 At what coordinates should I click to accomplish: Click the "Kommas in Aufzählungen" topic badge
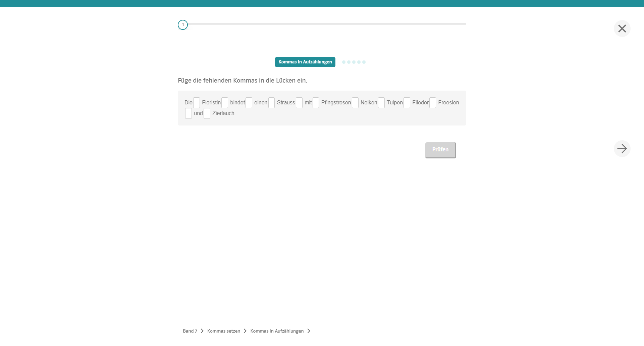click(305, 62)
